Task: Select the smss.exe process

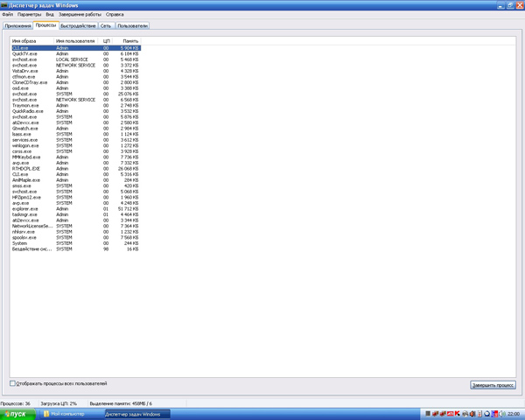Action: (x=75, y=185)
